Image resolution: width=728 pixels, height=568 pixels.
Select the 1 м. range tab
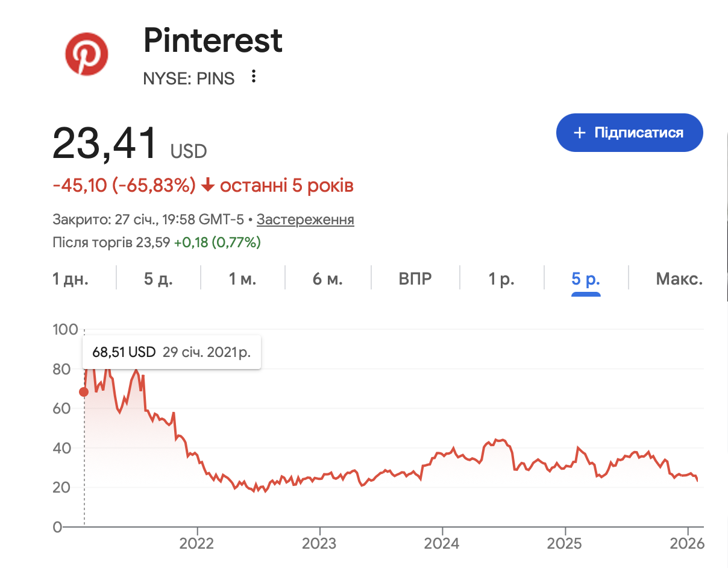click(242, 279)
